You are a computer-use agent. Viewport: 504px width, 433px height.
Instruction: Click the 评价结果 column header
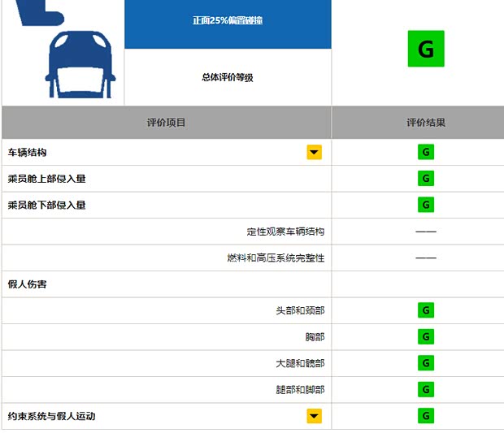coord(425,123)
